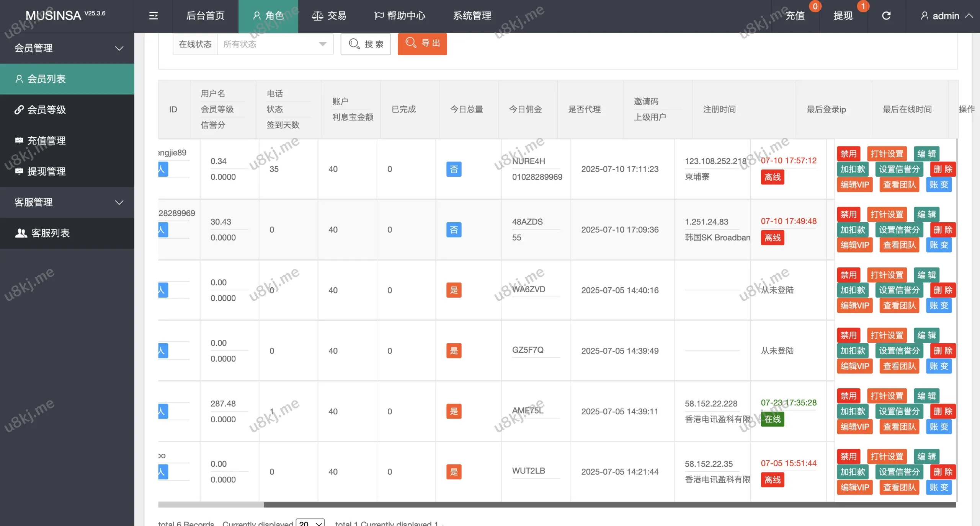This screenshot has height=526, width=980.
Task: Toggle the 是 agent badge for WA6ZVD row
Action: [454, 290]
